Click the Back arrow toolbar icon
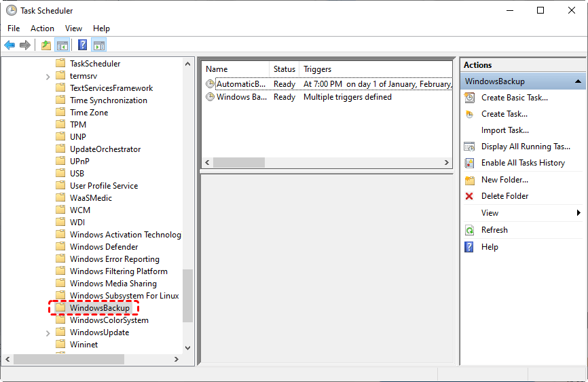The width and height of the screenshot is (588, 382). pos(10,45)
